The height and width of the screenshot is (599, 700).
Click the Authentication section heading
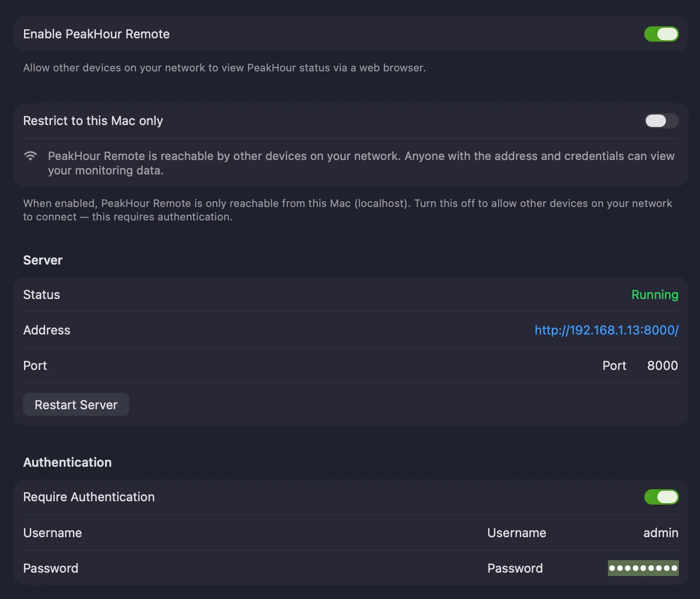[67, 462]
